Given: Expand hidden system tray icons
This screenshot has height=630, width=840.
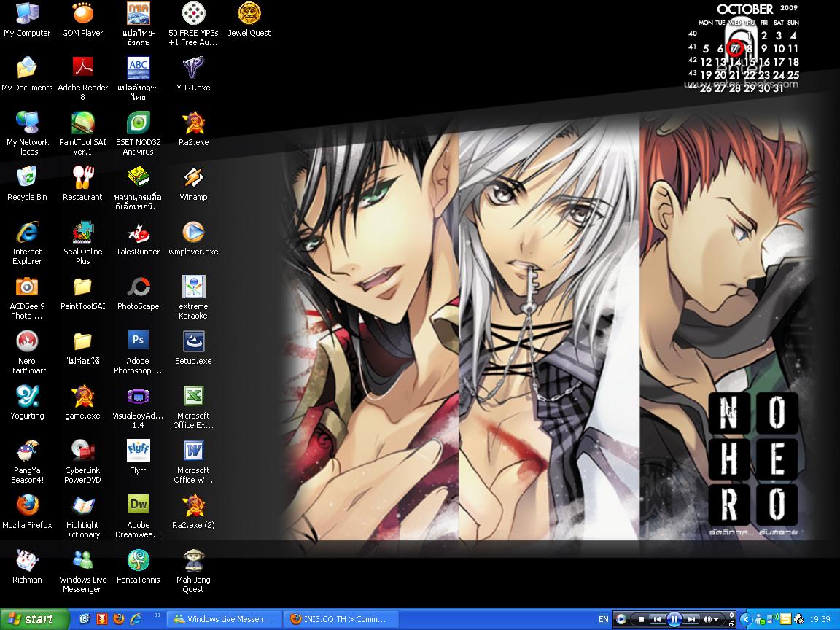Looking at the screenshot, I should [x=746, y=619].
